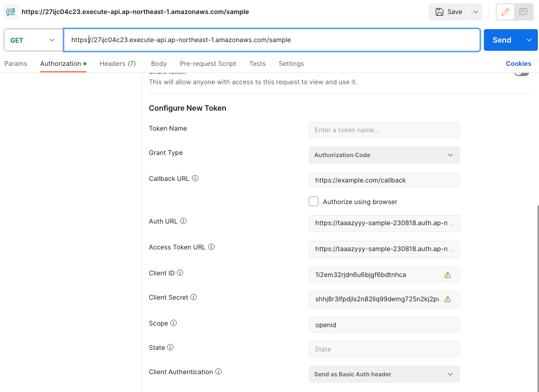539x392 pixels.
Task: Click inside the request URL field
Action: click(x=270, y=39)
